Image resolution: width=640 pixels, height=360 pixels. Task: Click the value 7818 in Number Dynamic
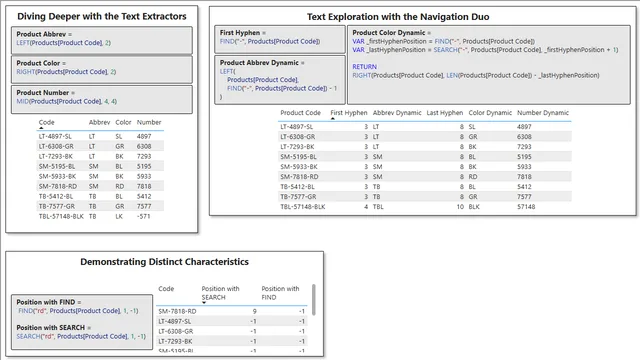(524, 177)
